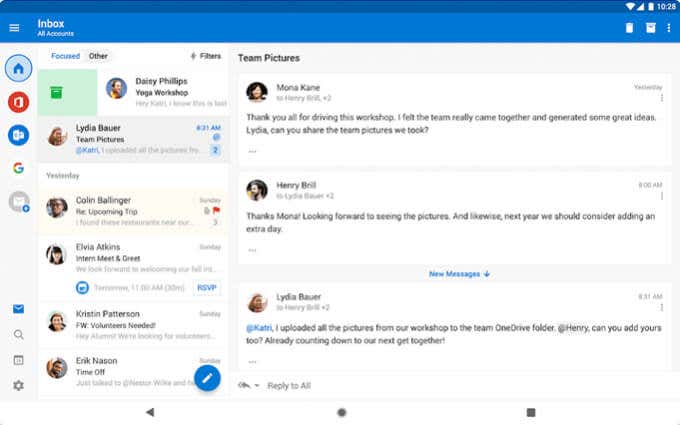The width and height of the screenshot is (680, 425).
Task: Add a new mail account icon
Action: click(x=19, y=202)
